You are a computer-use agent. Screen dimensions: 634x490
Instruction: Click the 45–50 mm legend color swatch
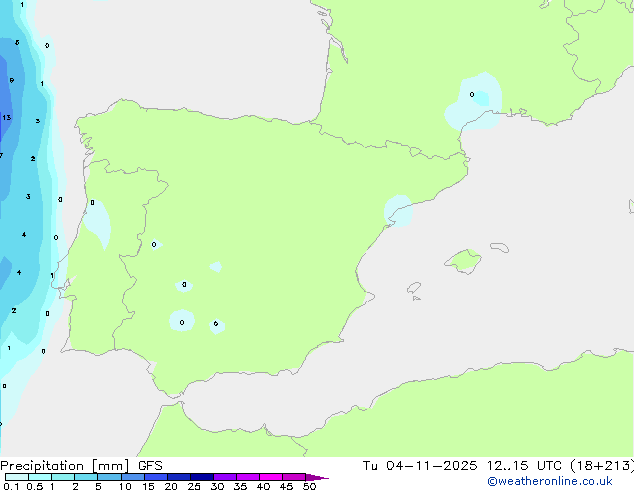coord(294,477)
